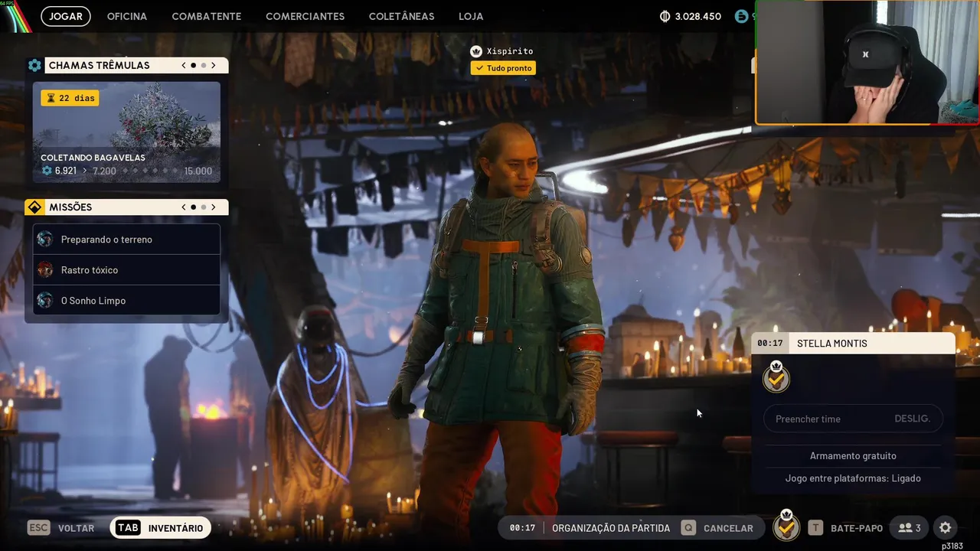Select first Missões page dot
The image size is (980, 551).
(x=193, y=207)
